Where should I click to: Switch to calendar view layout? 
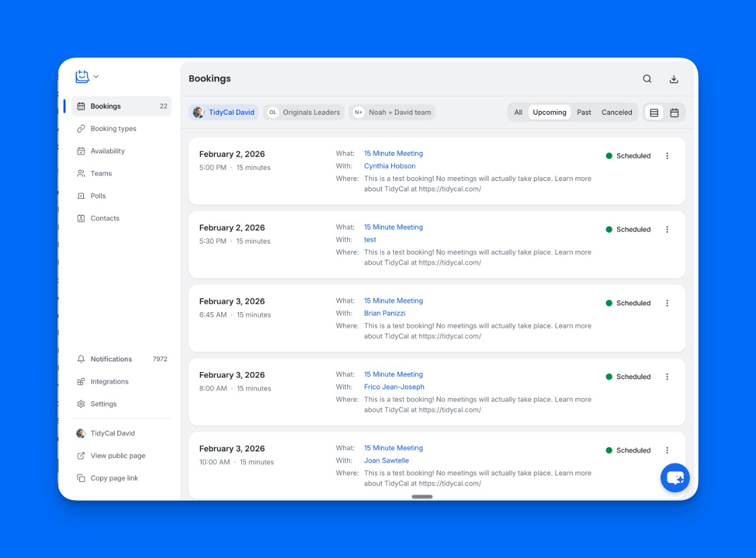pos(674,113)
